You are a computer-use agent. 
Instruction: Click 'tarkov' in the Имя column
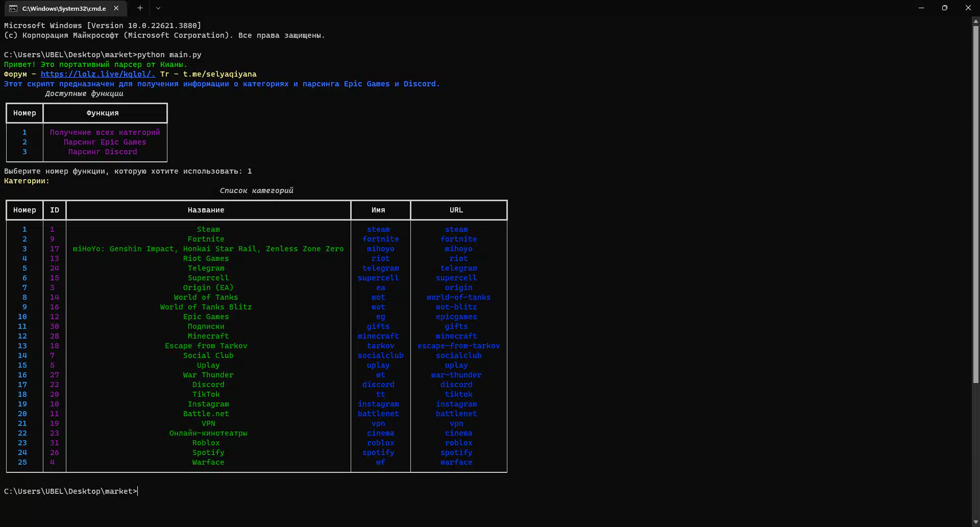pyautogui.click(x=381, y=346)
